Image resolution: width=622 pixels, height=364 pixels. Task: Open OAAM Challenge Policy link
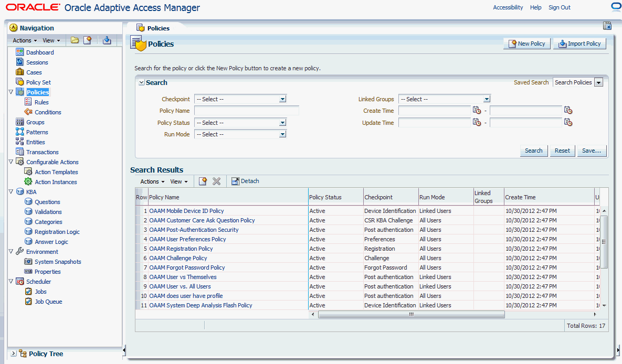(x=178, y=258)
